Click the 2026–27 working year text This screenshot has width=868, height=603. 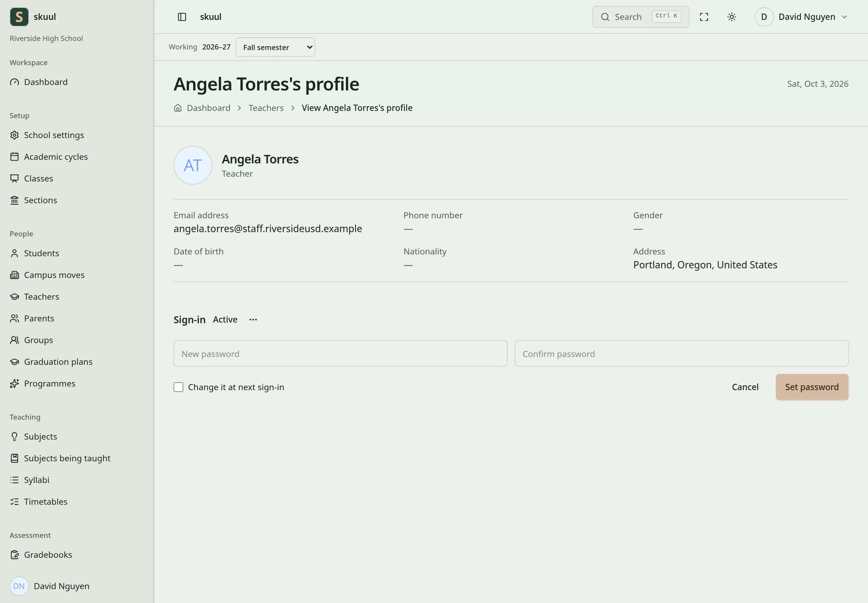[216, 47]
